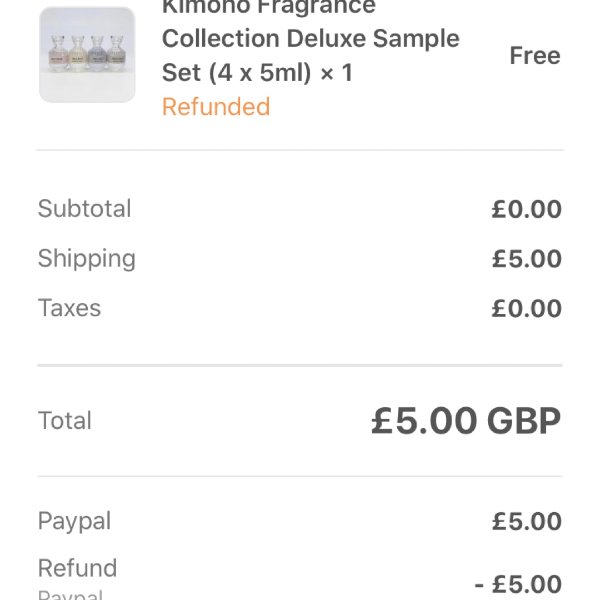Tap the £5.00 GBP total amount
Viewport: 600px width, 600px height.
click(x=466, y=421)
